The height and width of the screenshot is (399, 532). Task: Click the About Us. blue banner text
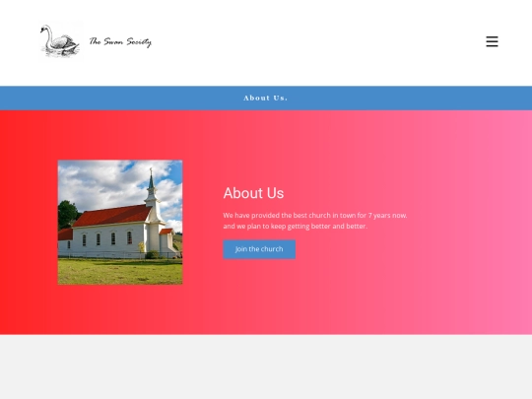(x=265, y=99)
